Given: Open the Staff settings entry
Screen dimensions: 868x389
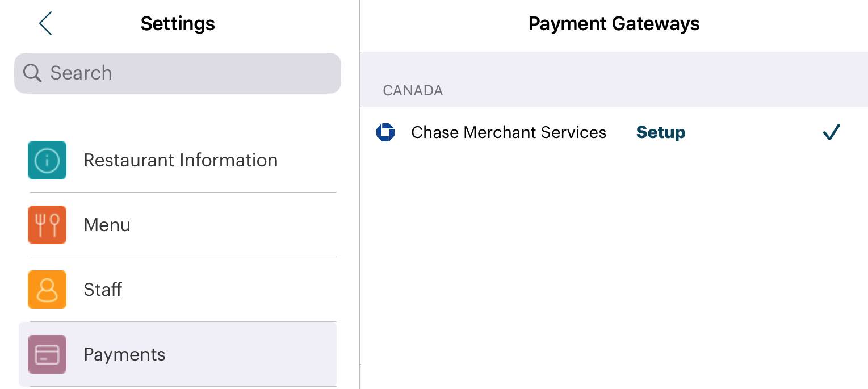Looking at the screenshot, I should (x=103, y=290).
